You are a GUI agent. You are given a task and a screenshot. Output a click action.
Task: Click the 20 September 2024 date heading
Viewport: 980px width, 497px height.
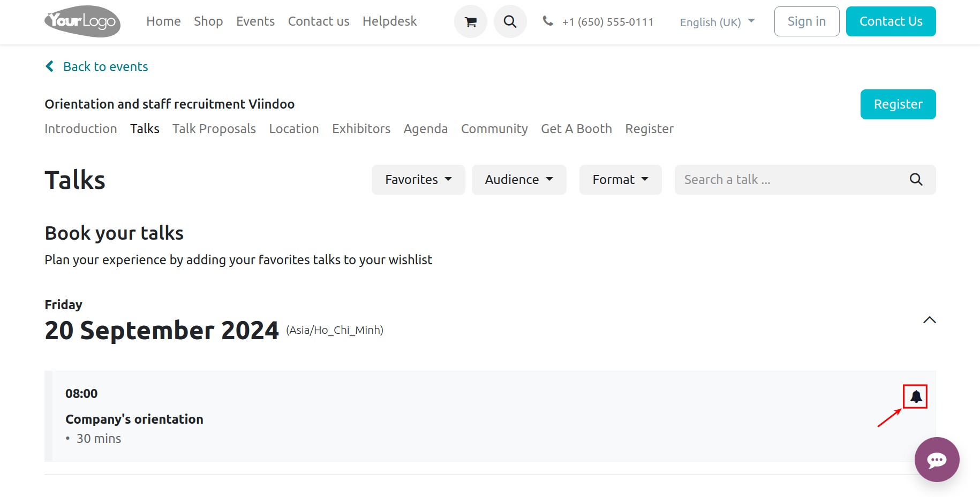click(162, 330)
